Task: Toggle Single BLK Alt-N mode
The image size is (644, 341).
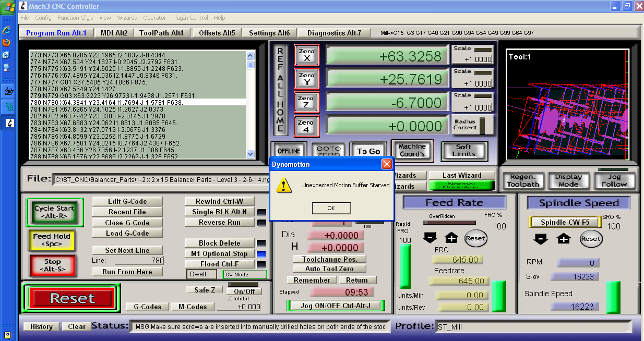Action: pyautogui.click(x=220, y=212)
